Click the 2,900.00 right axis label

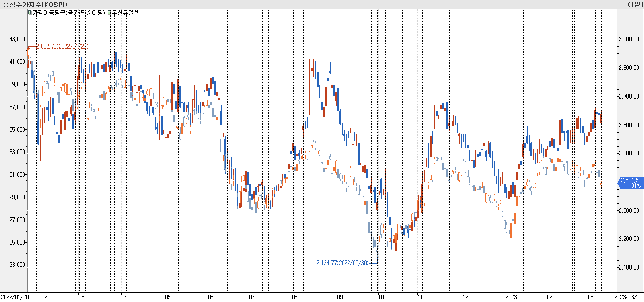629,39
